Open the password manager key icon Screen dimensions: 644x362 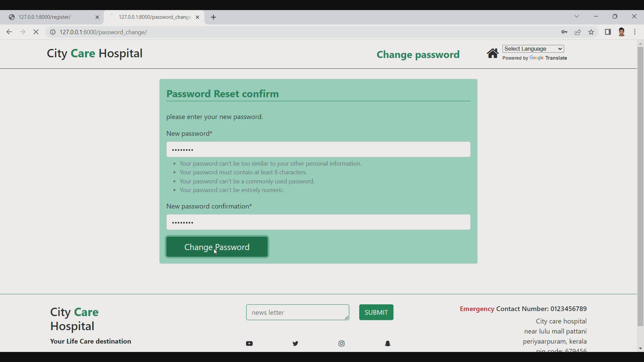pyautogui.click(x=565, y=32)
